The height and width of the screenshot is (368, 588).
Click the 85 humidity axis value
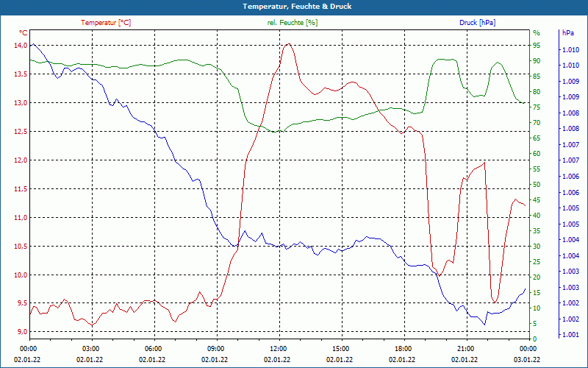click(x=537, y=77)
